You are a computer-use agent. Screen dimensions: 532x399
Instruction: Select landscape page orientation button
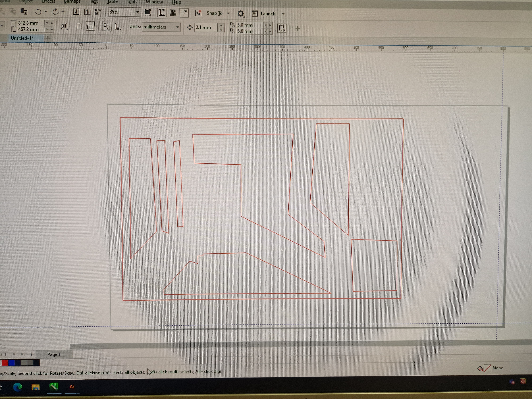90,27
